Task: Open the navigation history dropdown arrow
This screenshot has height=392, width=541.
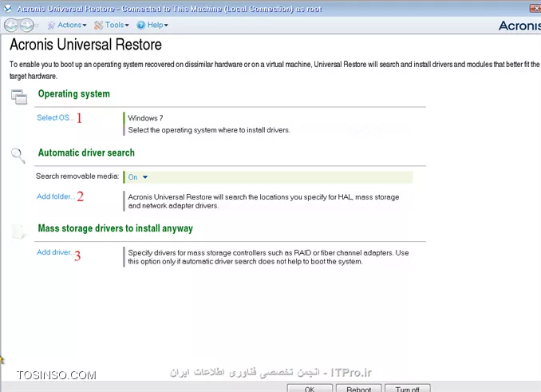Action: pos(37,26)
